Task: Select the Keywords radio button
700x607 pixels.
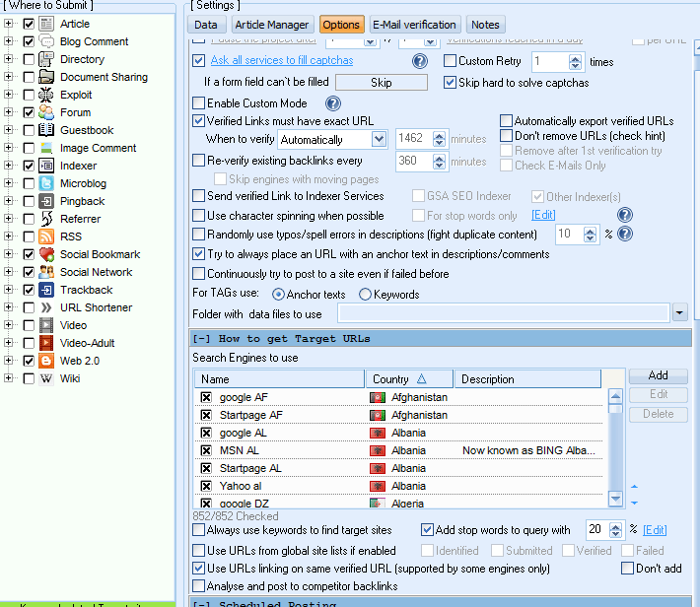Action: (x=366, y=295)
